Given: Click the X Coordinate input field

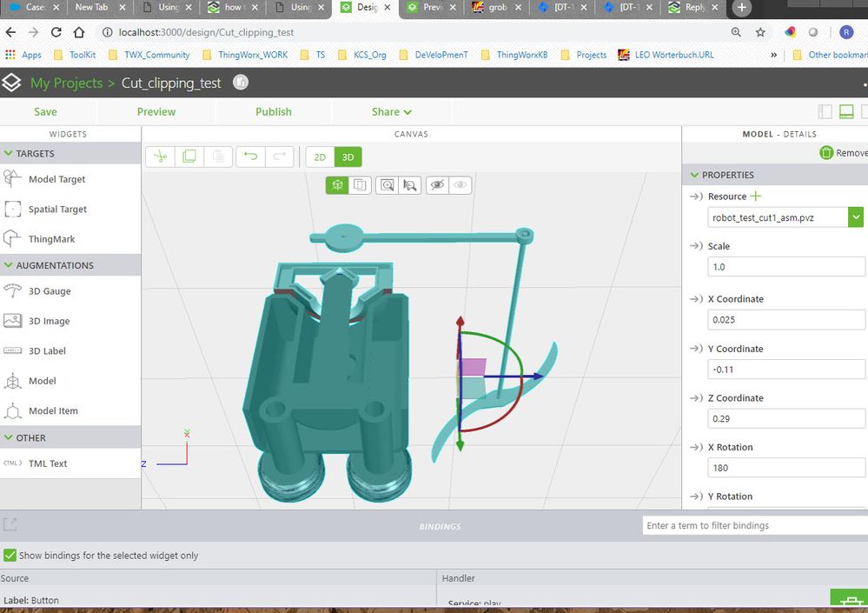Looking at the screenshot, I should pos(786,319).
